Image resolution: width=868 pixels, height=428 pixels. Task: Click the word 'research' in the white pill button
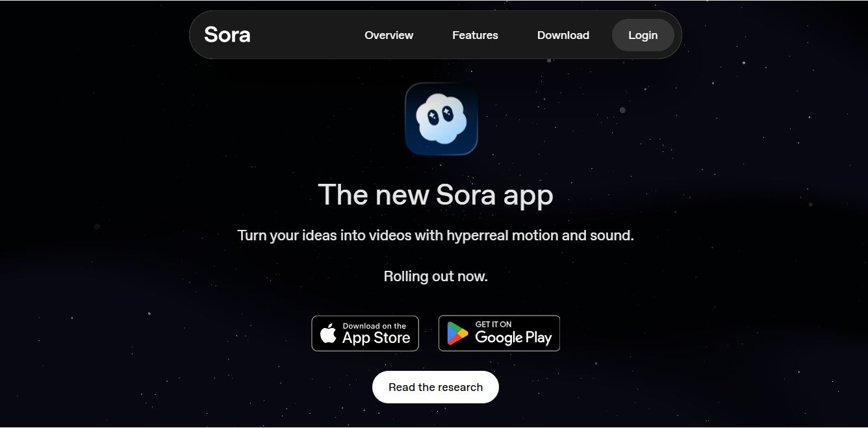[459, 387]
